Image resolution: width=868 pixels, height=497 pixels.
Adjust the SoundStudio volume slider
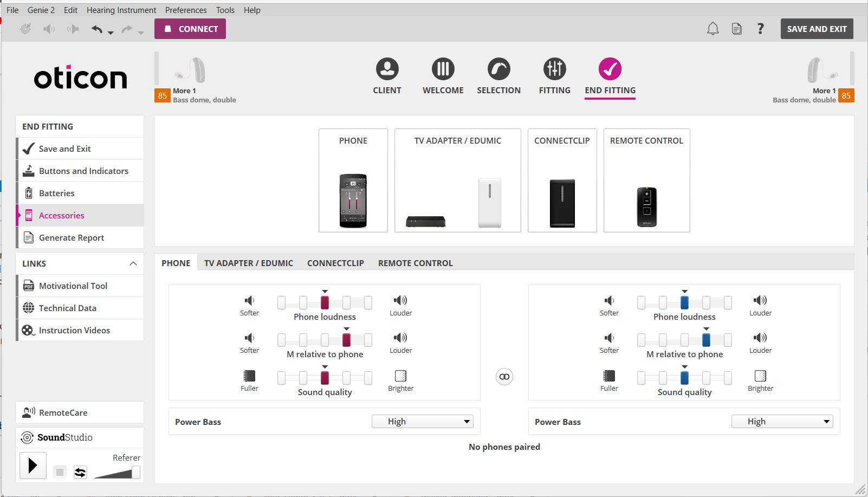[136, 472]
